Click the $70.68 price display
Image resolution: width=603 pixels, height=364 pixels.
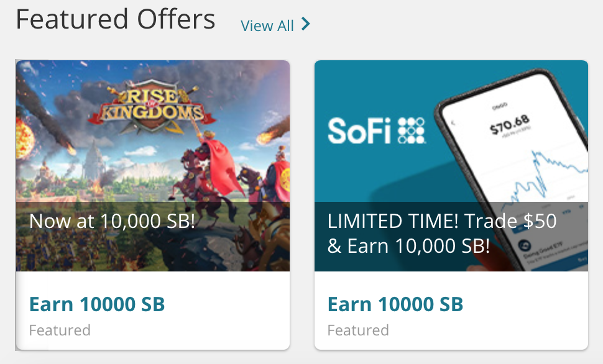[510, 124]
